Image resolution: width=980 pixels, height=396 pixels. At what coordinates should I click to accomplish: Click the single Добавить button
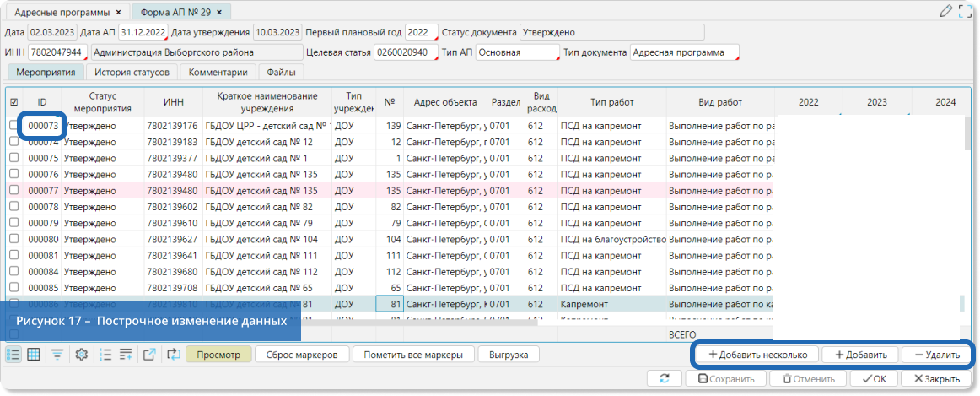tap(860, 355)
